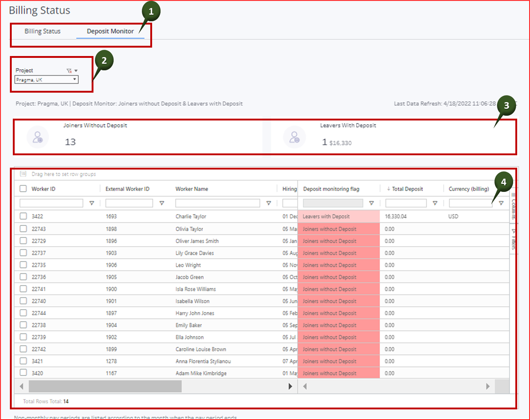This screenshot has height=420, width=530.
Task: Click the Joiners Without Deposit person icon
Action: [38, 137]
